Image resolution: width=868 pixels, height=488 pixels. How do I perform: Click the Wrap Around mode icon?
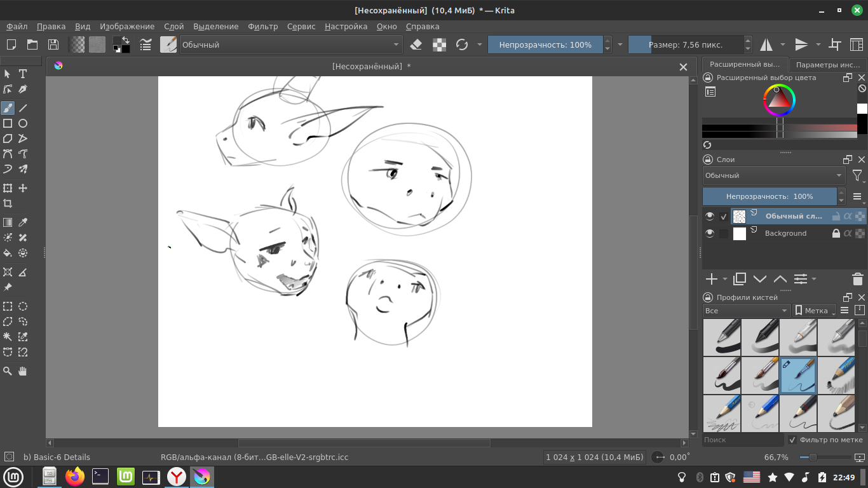point(836,44)
